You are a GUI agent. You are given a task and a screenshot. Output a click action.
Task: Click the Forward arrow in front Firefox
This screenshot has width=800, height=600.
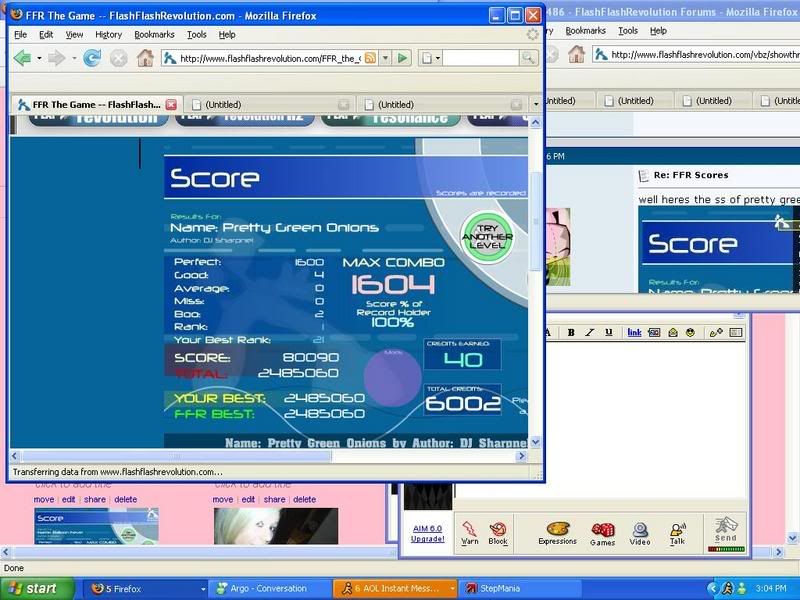[56, 58]
